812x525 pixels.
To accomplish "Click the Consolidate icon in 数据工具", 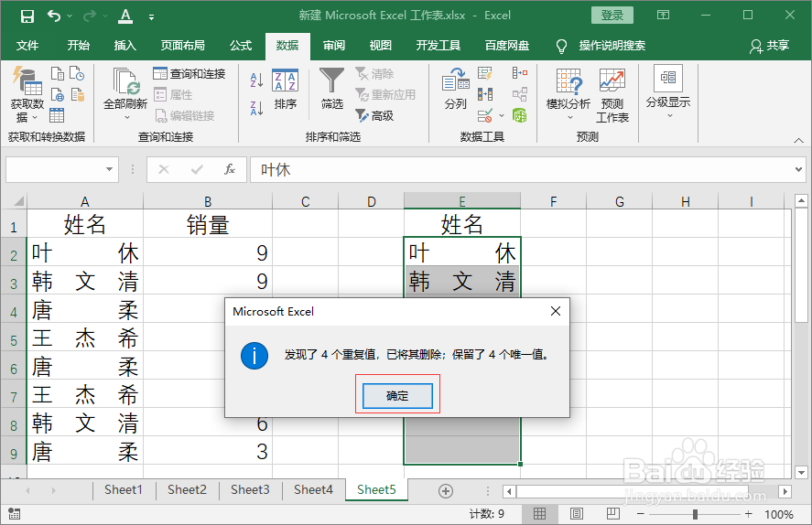I will (x=519, y=73).
